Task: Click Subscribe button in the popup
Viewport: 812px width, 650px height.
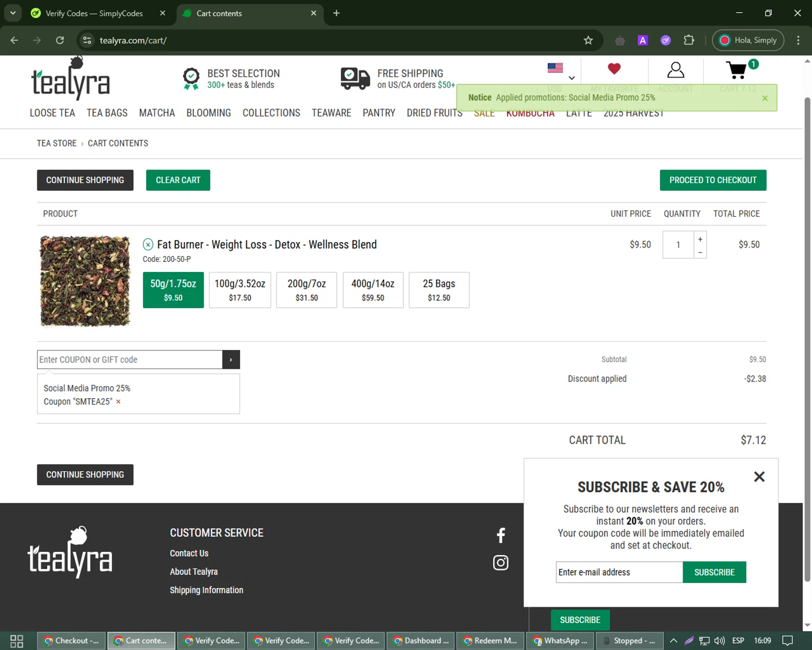Action: click(715, 572)
